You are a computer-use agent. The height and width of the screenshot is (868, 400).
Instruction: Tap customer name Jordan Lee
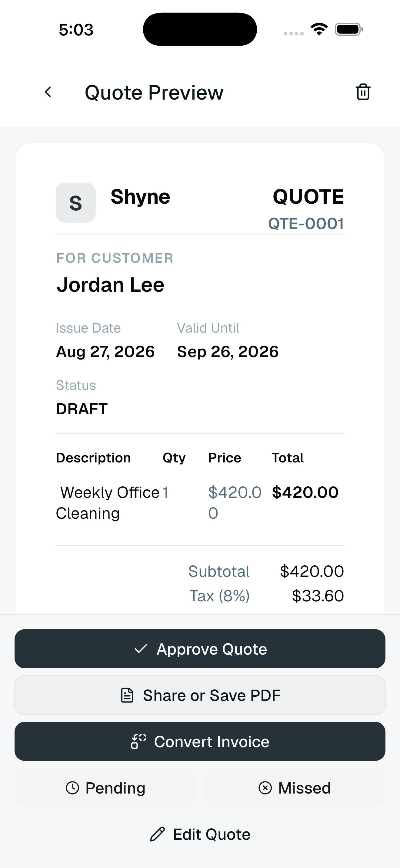(x=110, y=285)
